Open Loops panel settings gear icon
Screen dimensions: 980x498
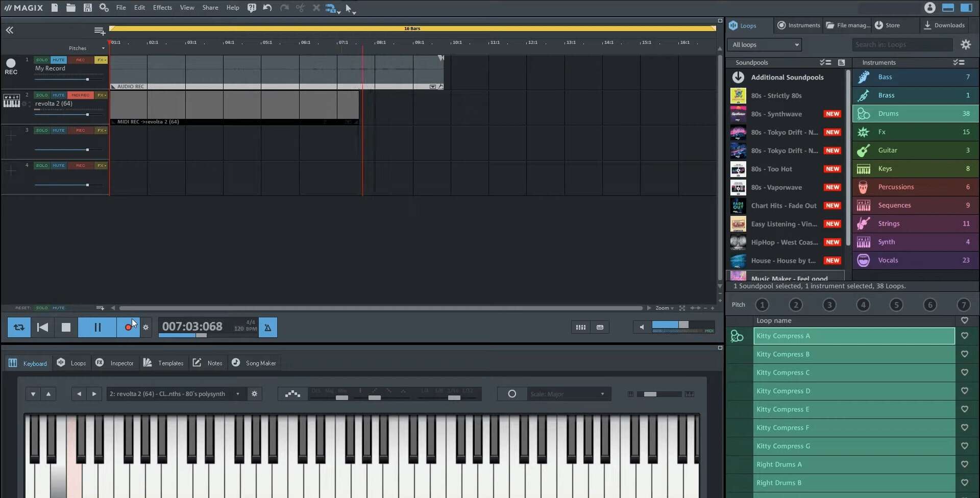click(966, 44)
